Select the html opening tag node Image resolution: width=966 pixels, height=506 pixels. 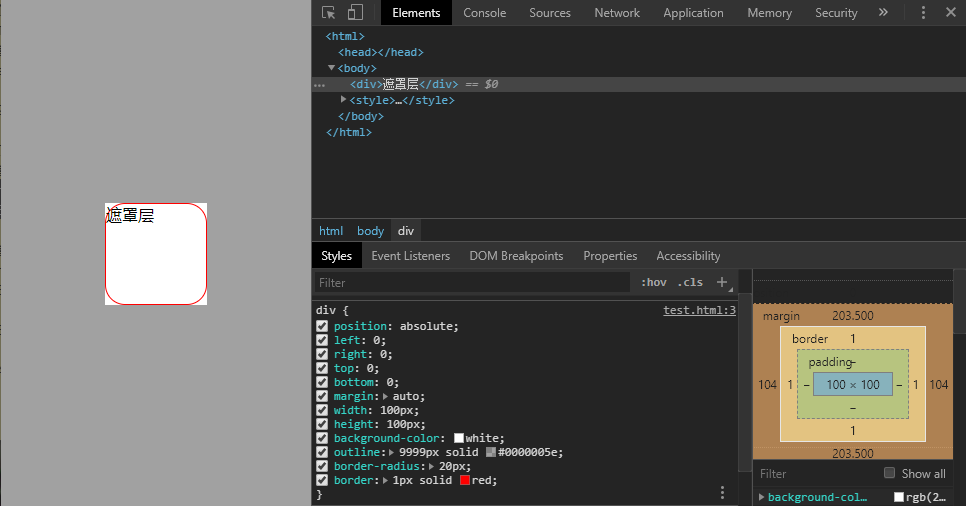[345, 36]
